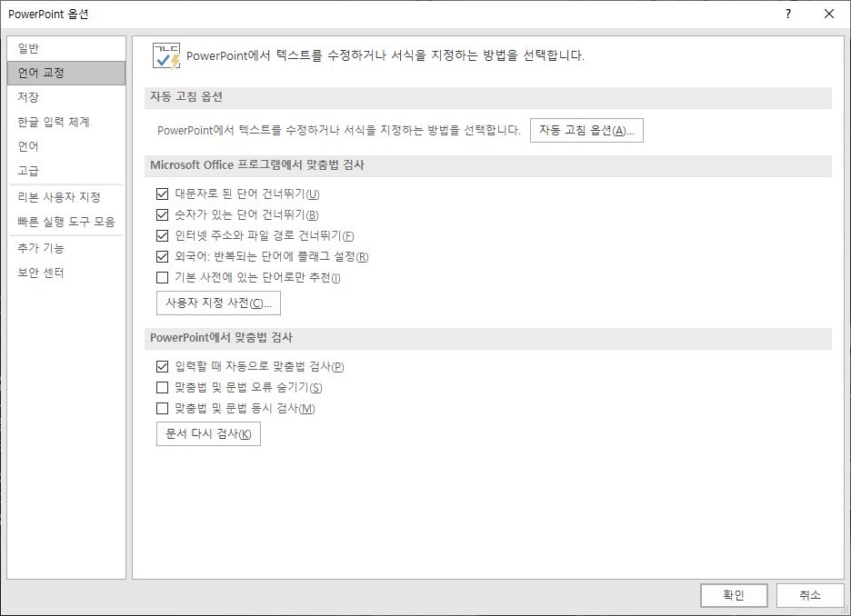Open the 일반 options category
This screenshot has height=616, width=851.
pos(66,48)
